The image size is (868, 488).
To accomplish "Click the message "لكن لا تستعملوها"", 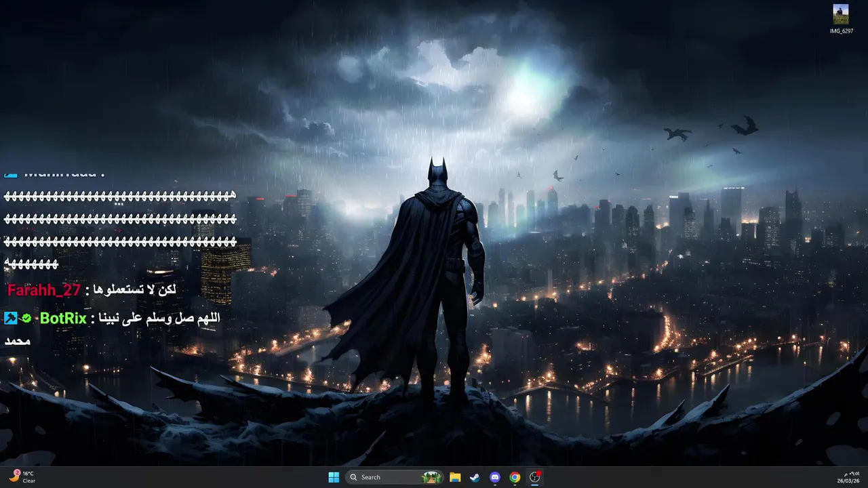I will [x=136, y=289].
